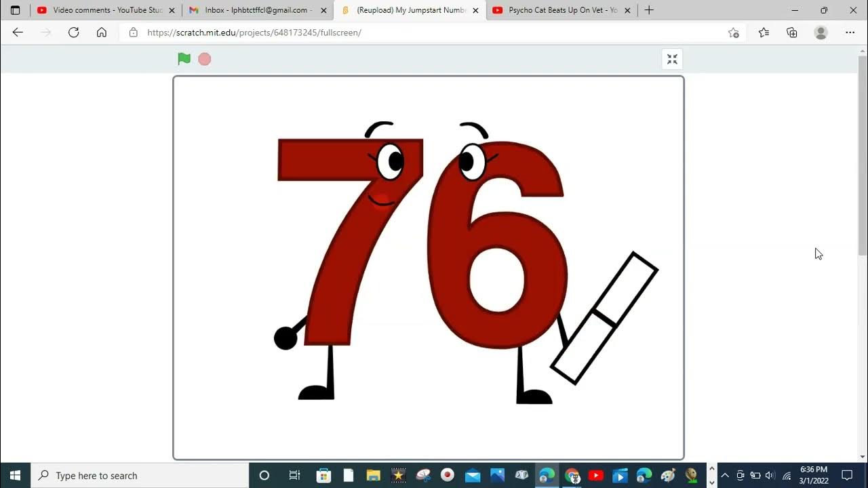
Task: Click the browser back arrow
Action: 18,32
